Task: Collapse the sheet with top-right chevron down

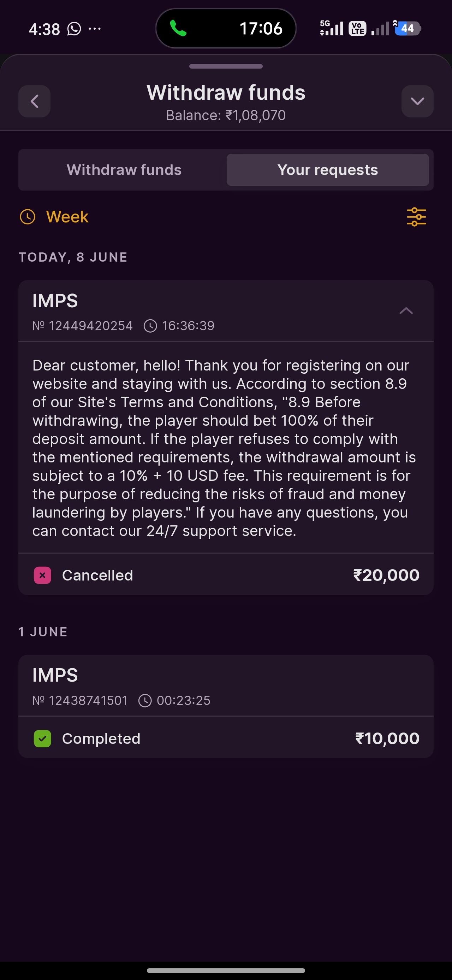Action: click(x=417, y=101)
